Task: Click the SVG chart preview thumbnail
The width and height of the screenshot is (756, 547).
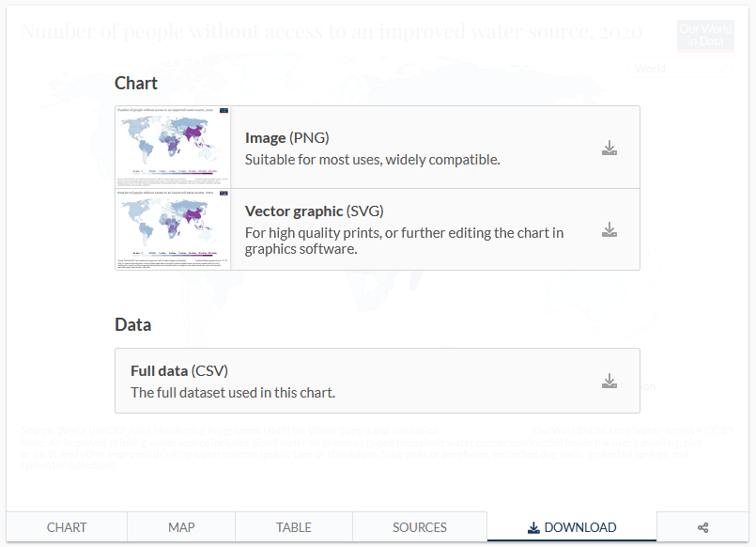Action: (x=172, y=228)
